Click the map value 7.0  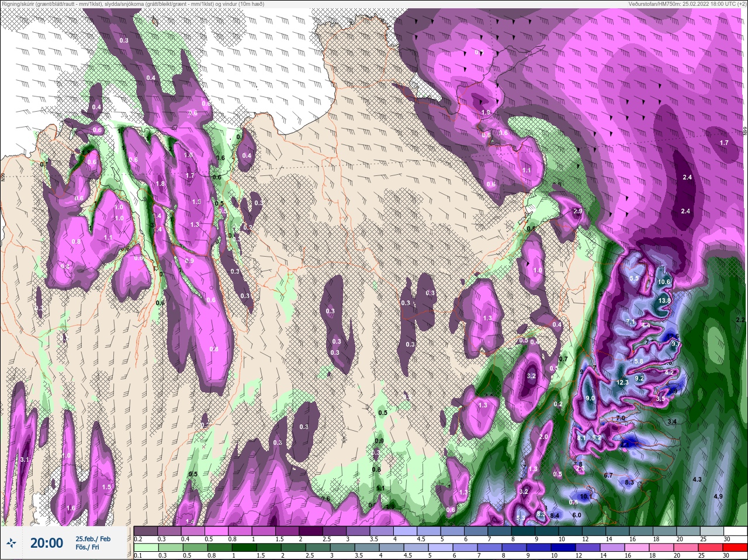click(620, 419)
